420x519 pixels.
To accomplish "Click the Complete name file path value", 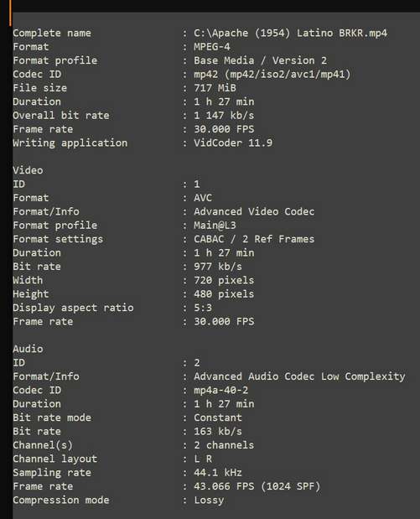I will coord(290,33).
